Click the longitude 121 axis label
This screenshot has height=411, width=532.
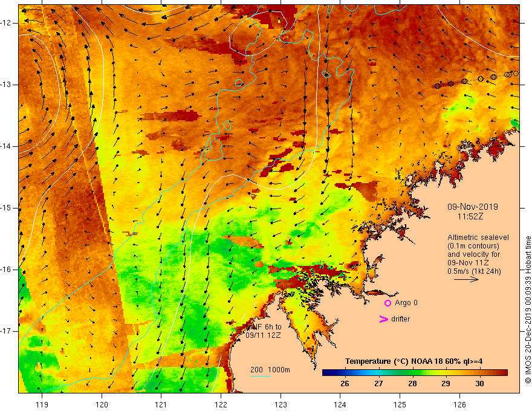tap(161, 404)
